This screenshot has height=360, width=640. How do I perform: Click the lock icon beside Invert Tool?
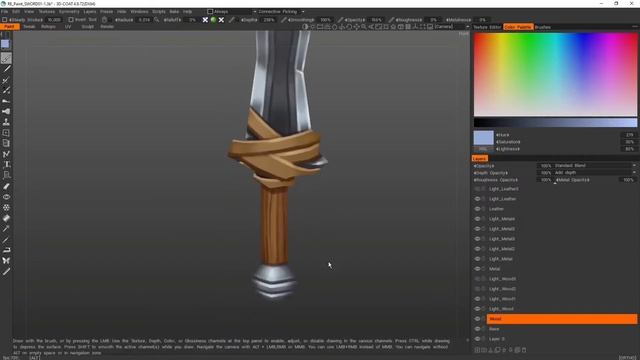coord(104,20)
